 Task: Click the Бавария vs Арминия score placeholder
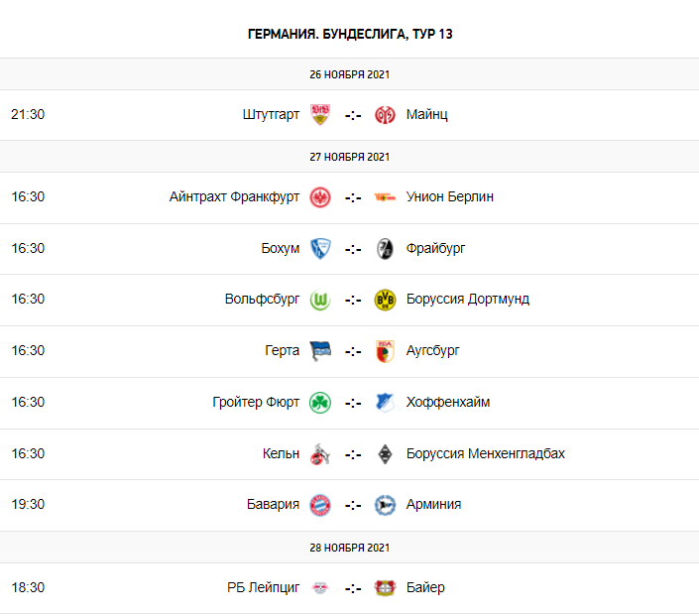pos(352,505)
